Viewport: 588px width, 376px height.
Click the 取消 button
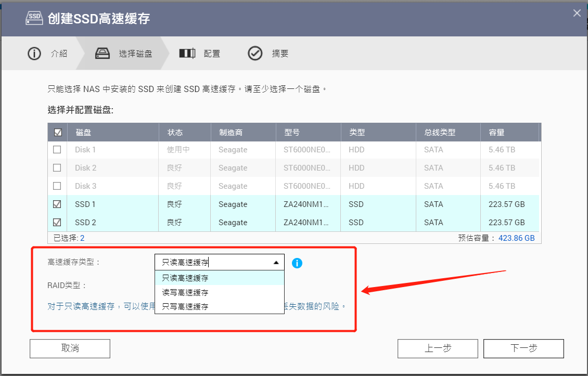69,348
